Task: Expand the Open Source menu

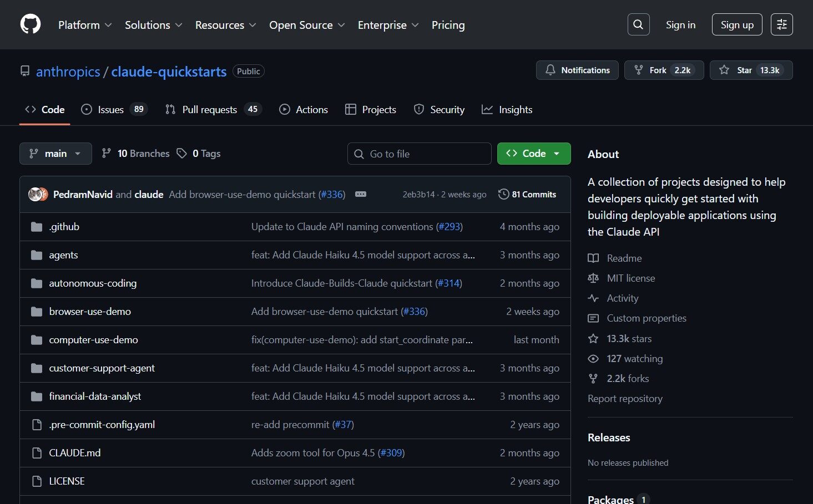Action: tap(306, 25)
